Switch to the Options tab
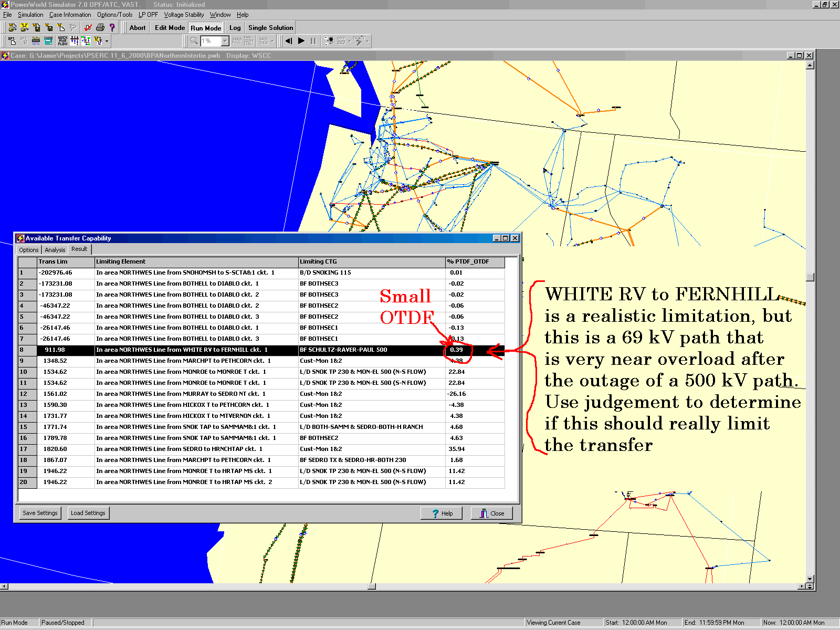The height and width of the screenshot is (630, 840). 29,250
